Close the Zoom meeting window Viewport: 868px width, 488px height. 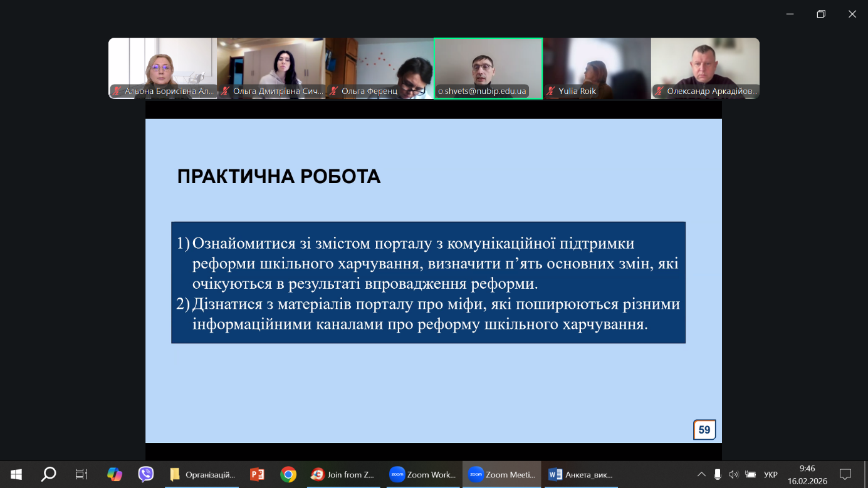click(x=852, y=14)
